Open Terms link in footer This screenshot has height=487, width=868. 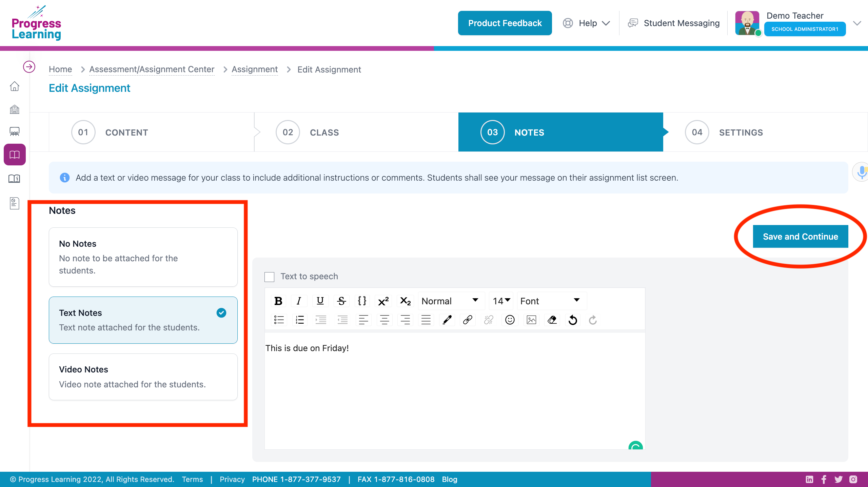(x=192, y=479)
